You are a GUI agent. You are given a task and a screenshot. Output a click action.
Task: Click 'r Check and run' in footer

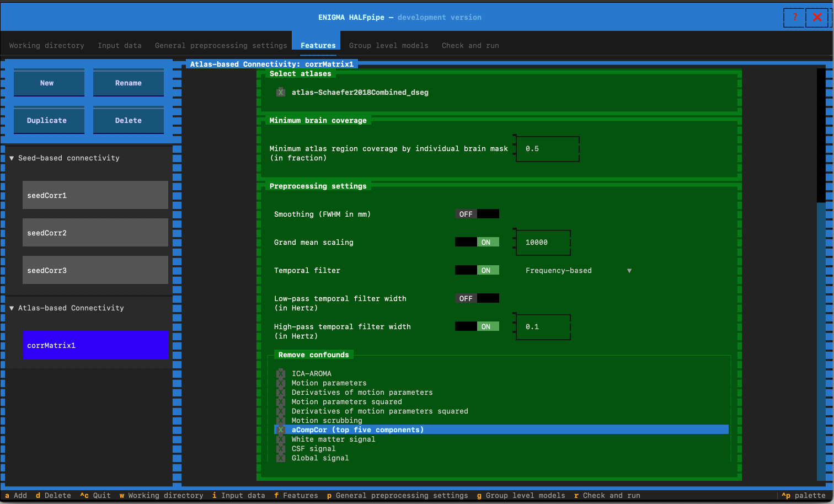point(607,496)
